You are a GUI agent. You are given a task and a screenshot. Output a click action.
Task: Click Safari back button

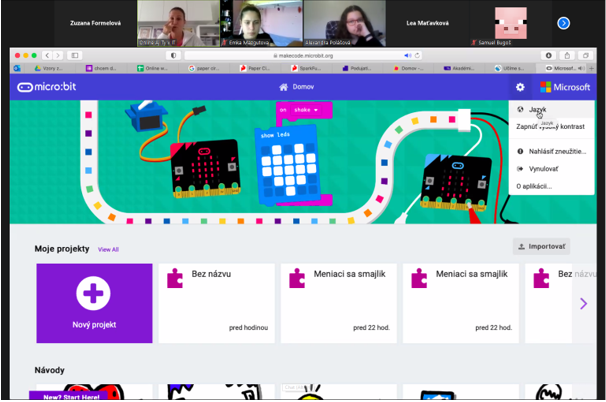(47, 56)
